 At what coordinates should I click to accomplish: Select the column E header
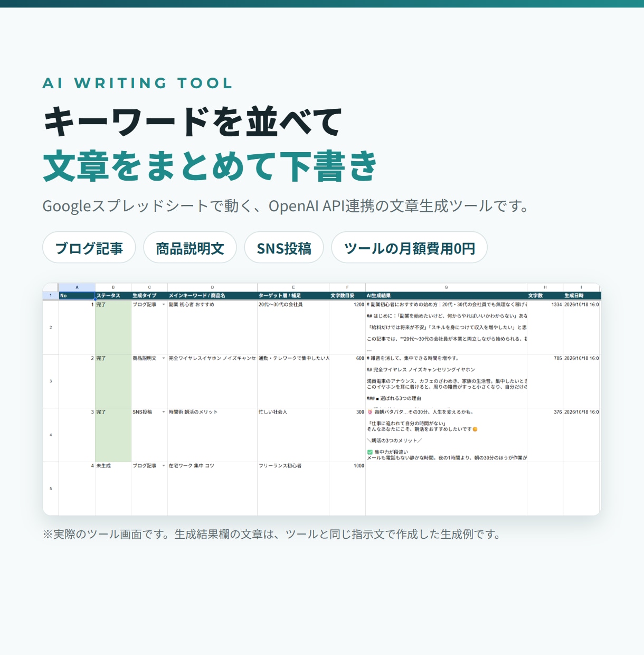point(293,287)
